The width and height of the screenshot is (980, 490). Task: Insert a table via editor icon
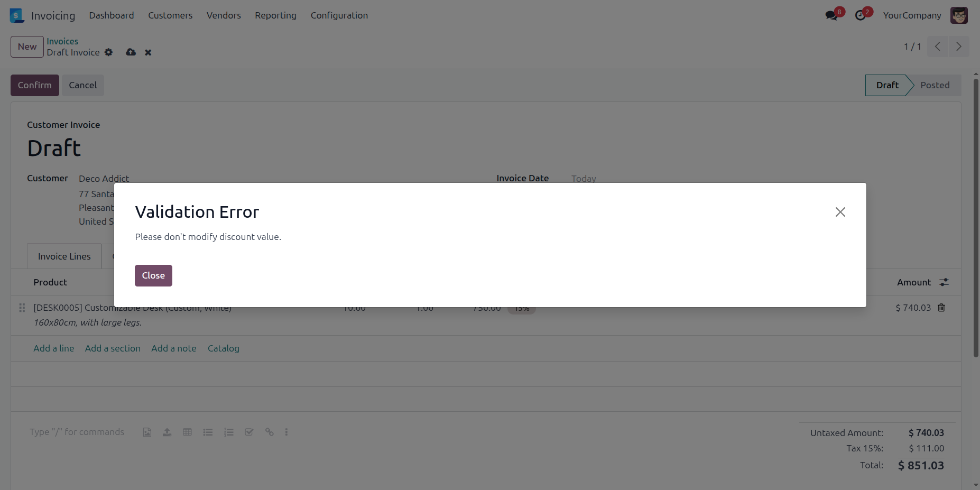coord(187,432)
